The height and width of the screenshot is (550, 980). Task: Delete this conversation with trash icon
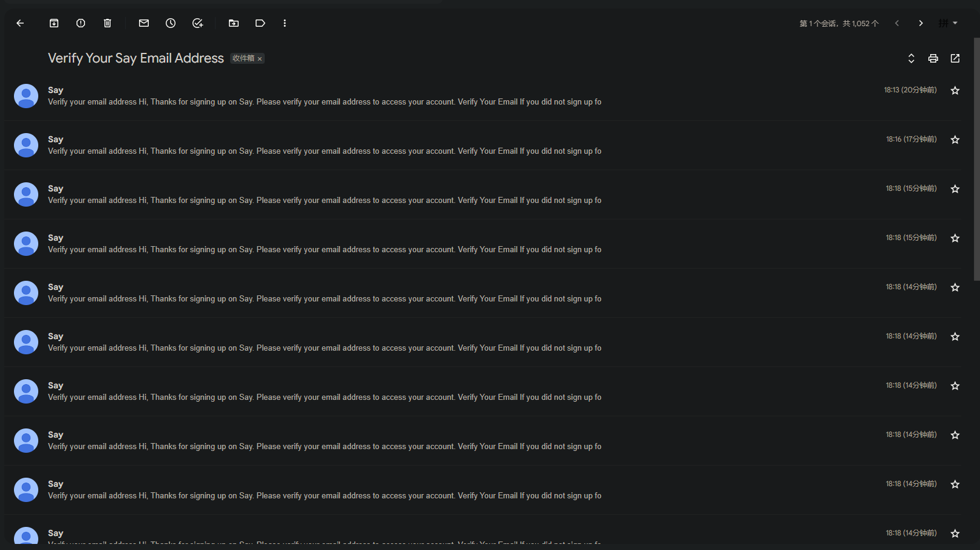(107, 23)
